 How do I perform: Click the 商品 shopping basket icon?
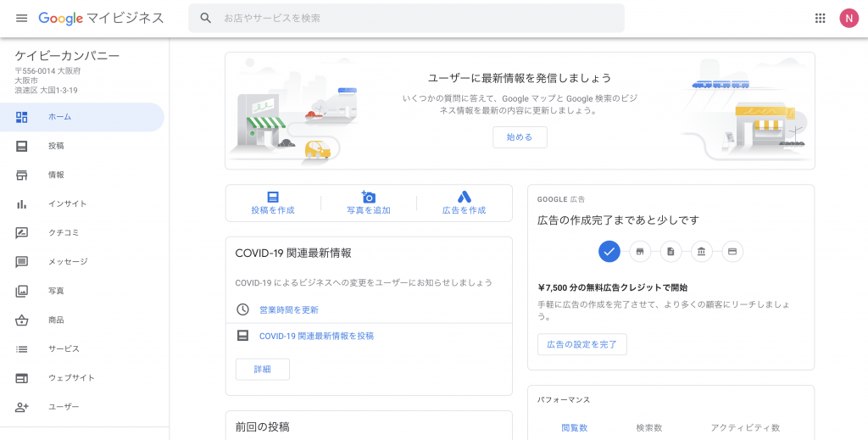(21, 320)
